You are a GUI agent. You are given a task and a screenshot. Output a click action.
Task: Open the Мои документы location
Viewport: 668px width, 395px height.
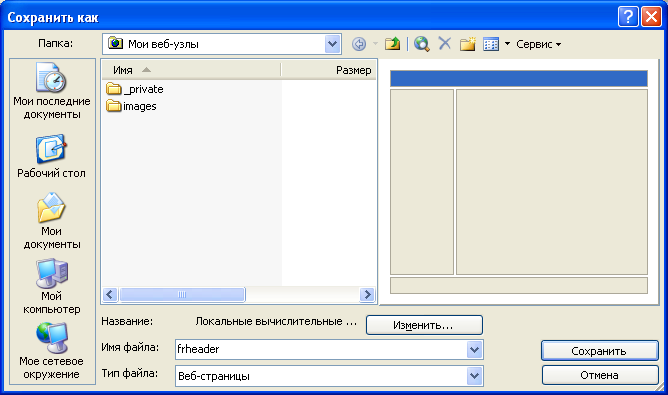pos(52,221)
